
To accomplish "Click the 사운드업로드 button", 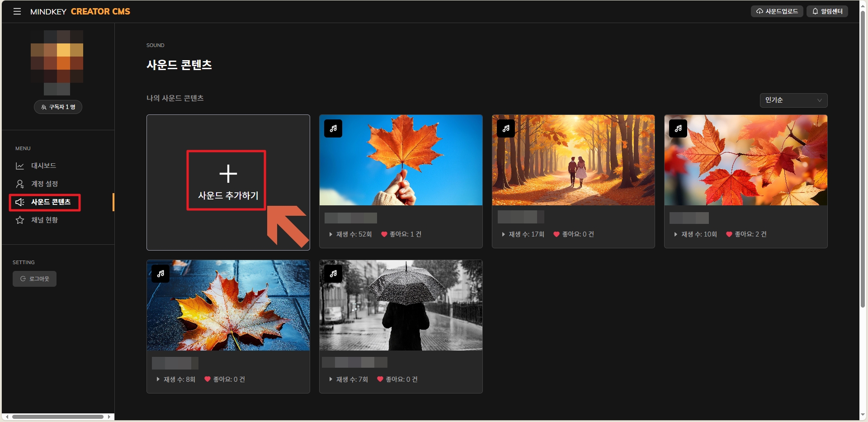I will (777, 11).
